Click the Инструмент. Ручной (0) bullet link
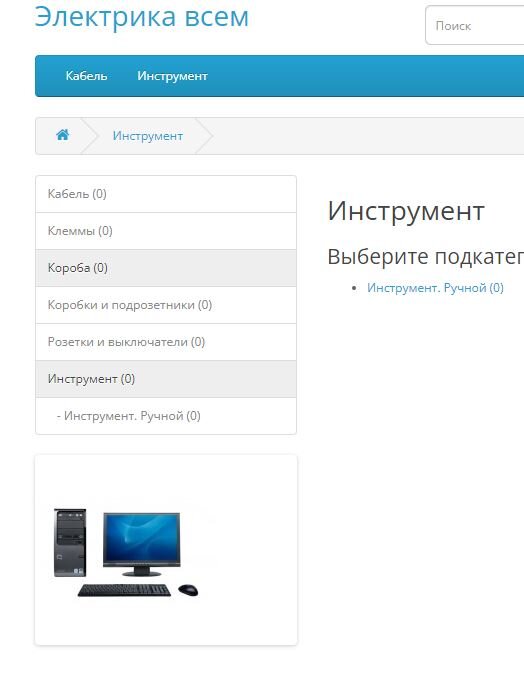 (x=435, y=288)
